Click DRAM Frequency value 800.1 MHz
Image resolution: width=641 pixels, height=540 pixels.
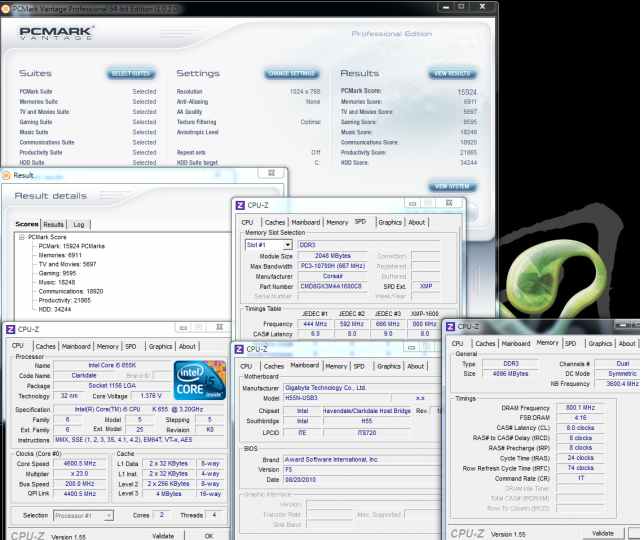[x=580, y=408]
